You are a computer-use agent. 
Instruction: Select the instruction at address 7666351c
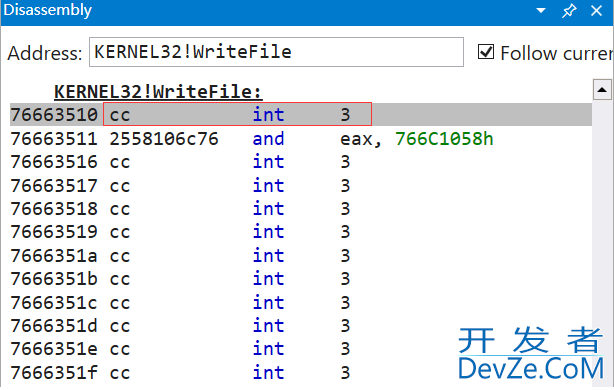[301, 302]
